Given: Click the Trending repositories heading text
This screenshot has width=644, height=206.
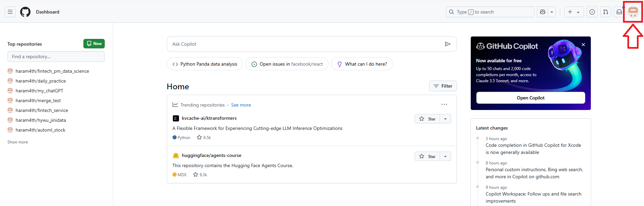Looking at the screenshot, I should pyautogui.click(x=202, y=105).
